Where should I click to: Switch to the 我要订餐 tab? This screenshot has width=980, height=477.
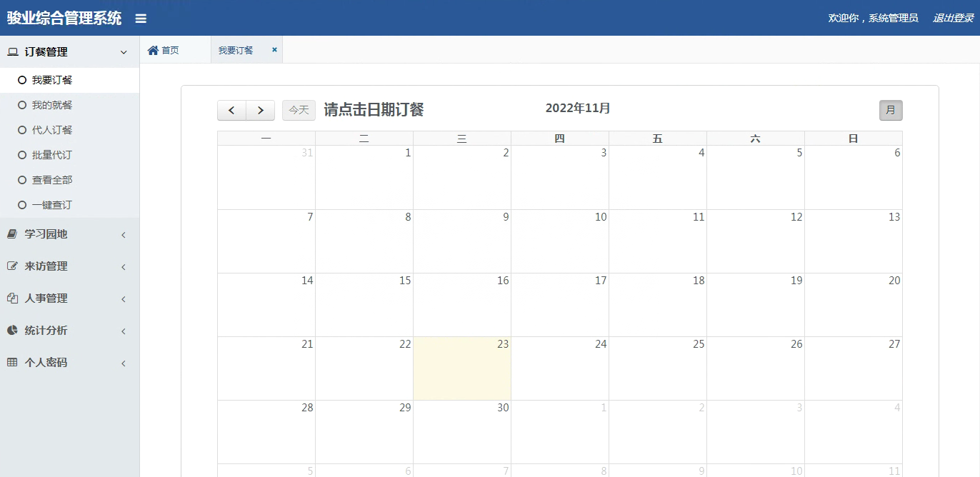pyautogui.click(x=236, y=50)
